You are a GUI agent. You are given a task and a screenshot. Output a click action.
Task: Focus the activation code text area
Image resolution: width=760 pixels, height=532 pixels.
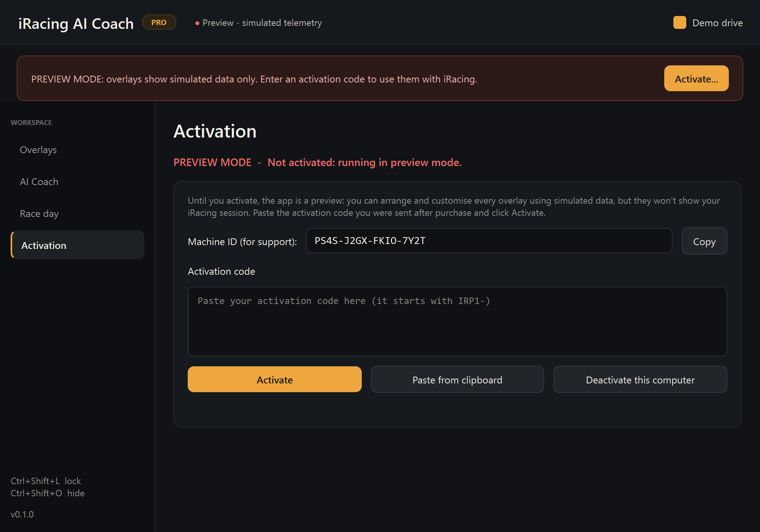click(457, 321)
